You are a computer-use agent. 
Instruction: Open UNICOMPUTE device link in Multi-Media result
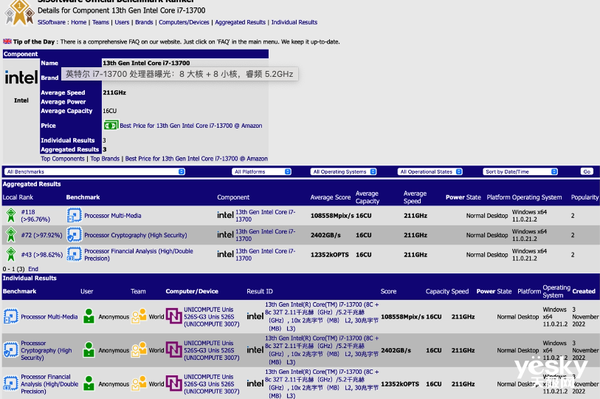(212, 316)
